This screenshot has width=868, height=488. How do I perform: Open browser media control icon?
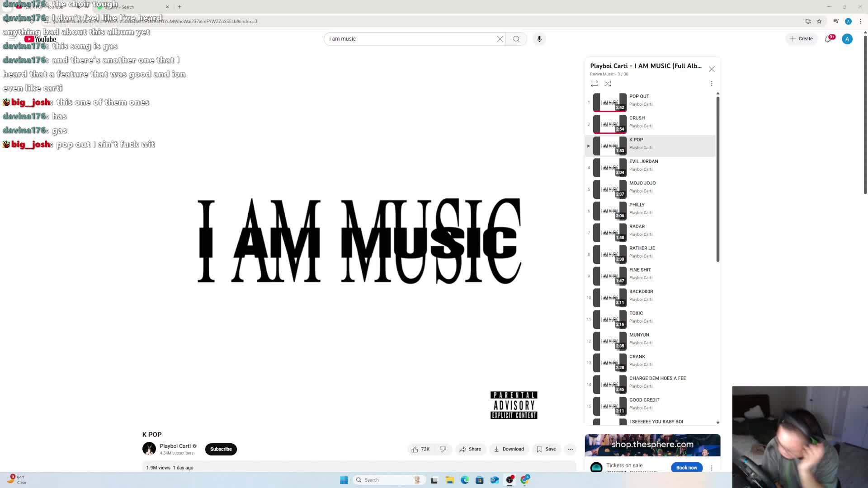point(836,21)
